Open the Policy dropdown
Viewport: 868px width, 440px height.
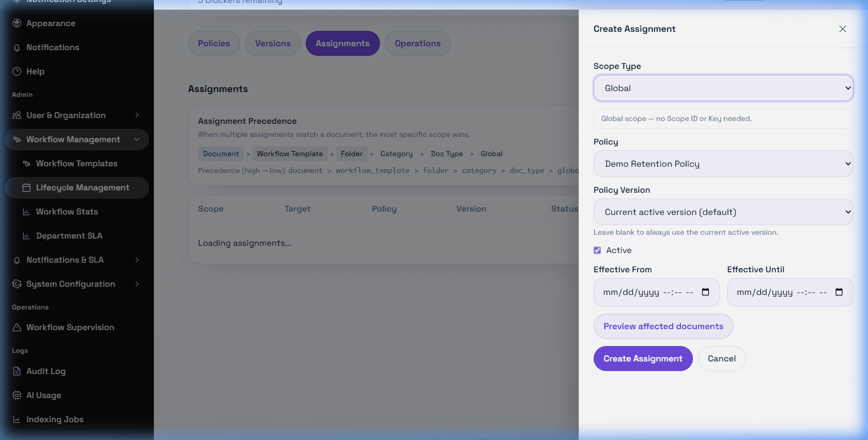723,163
